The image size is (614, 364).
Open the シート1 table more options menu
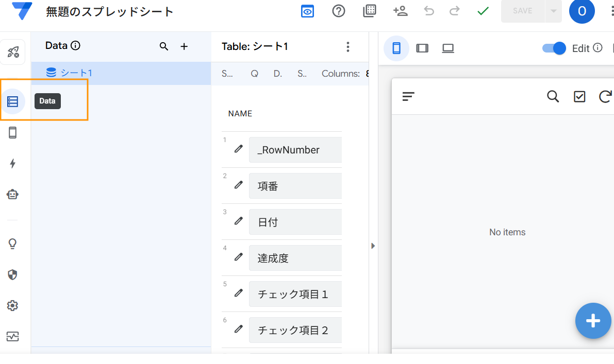tap(348, 47)
